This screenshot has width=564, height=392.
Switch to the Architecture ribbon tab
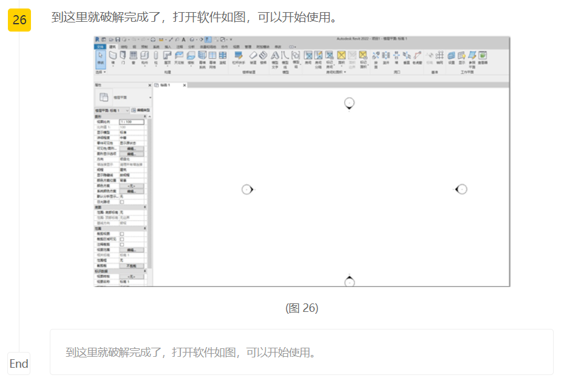point(112,46)
